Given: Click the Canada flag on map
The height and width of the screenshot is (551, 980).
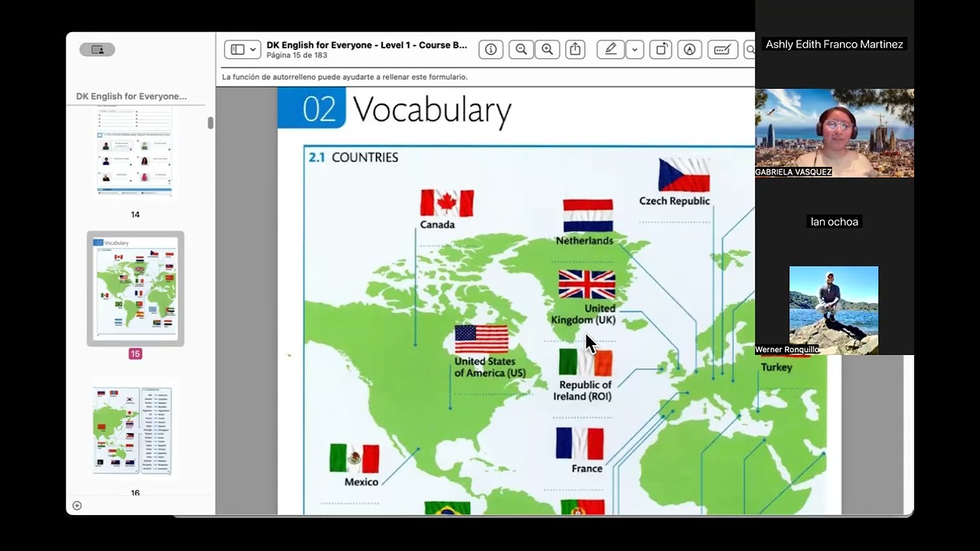Looking at the screenshot, I should (447, 203).
